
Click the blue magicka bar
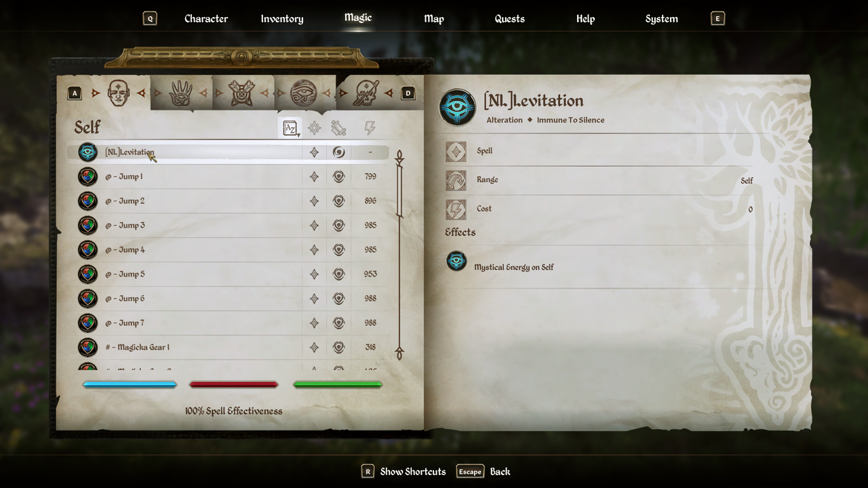point(130,384)
